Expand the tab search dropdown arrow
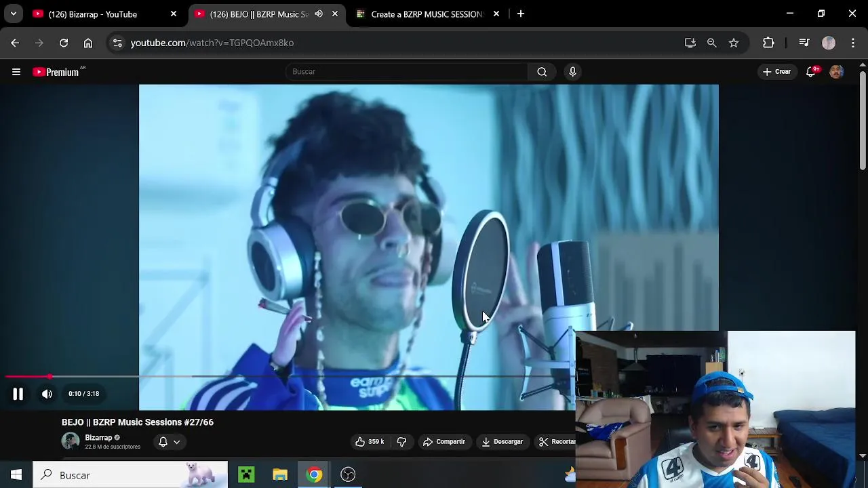The height and width of the screenshot is (488, 868). click(x=14, y=14)
